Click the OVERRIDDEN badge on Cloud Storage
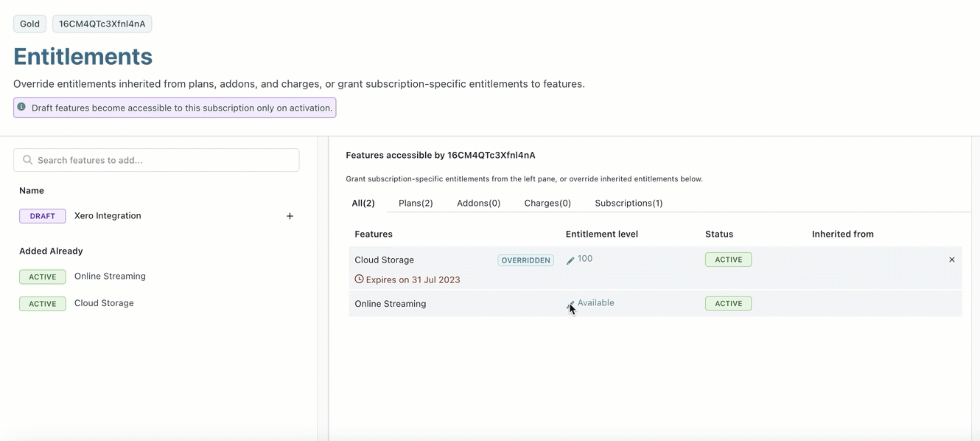This screenshot has height=441, width=980. (x=525, y=260)
